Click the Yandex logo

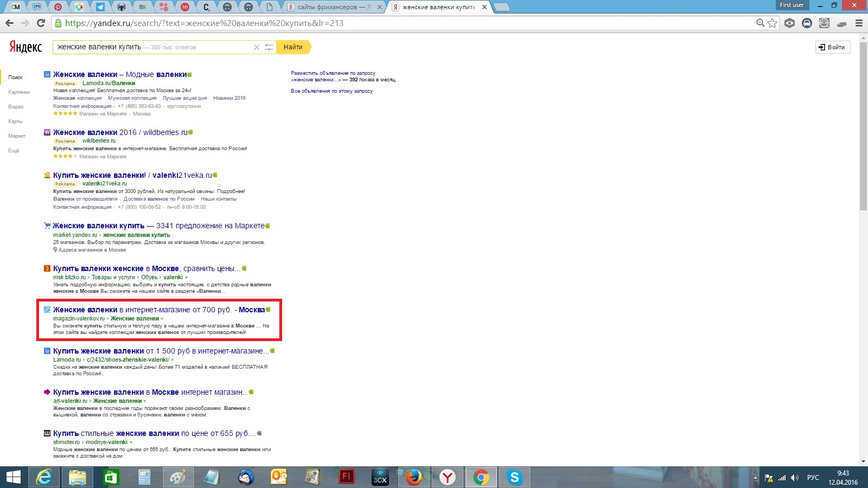pyautogui.click(x=25, y=47)
